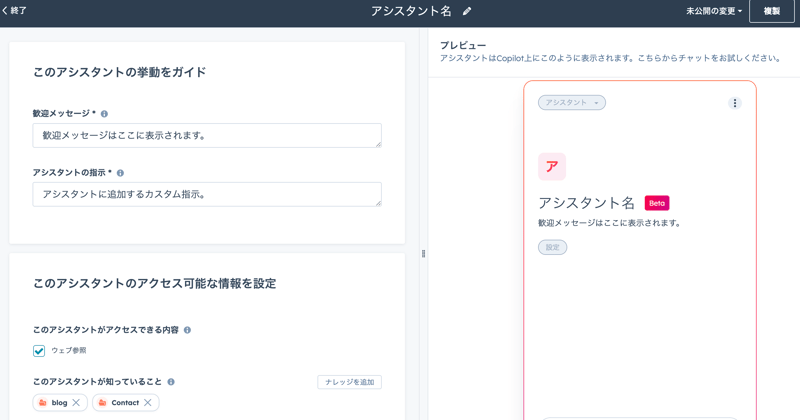Toggle the ウェブ参照 checkbox
The height and width of the screenshot is (420, 800).
click(x=39, y=351)
